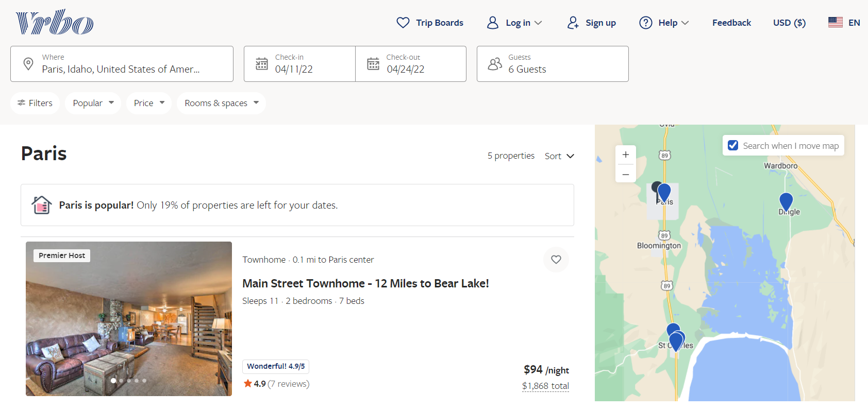Open the Log in menu

pyautogui.click(x=514, y=23)
